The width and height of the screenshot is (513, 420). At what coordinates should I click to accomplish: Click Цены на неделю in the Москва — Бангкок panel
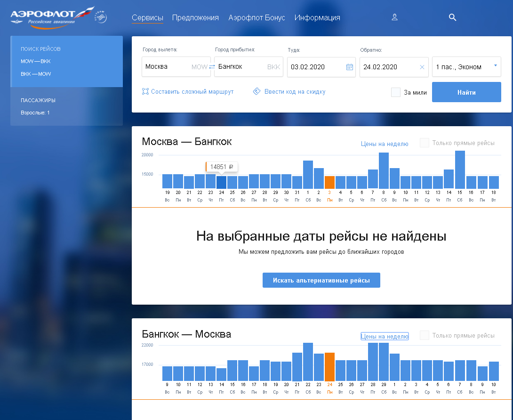pos(385,144)
